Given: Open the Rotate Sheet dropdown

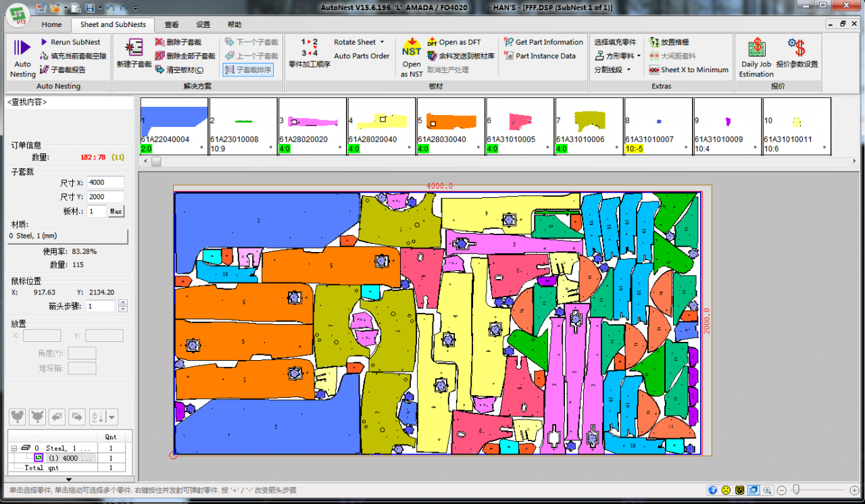Looking at the screenshot, I should pos(359,42).
